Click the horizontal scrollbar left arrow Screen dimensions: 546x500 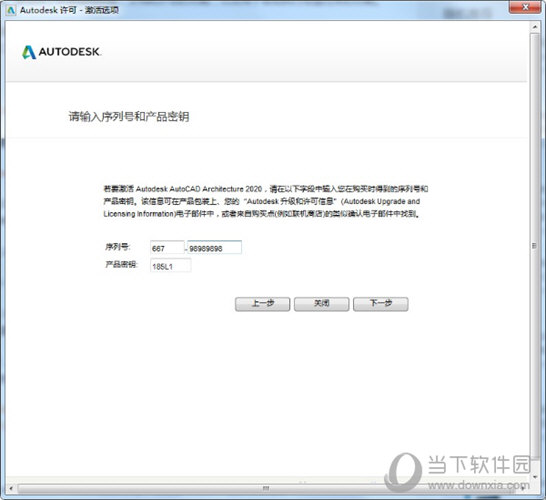[11, 488]
